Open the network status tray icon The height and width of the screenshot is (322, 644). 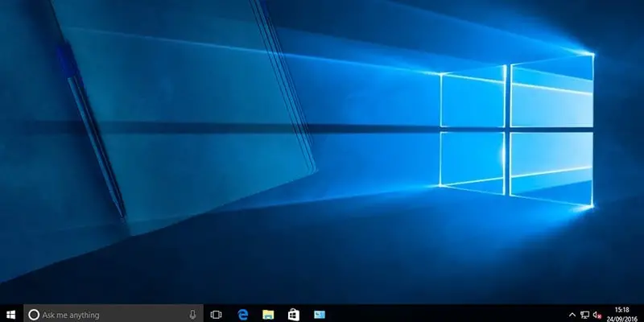click(585, 315)
